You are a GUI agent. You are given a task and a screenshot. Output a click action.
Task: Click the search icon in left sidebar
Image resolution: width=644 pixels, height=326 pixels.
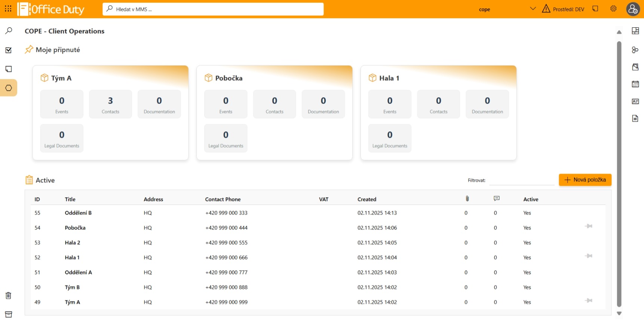9,31
